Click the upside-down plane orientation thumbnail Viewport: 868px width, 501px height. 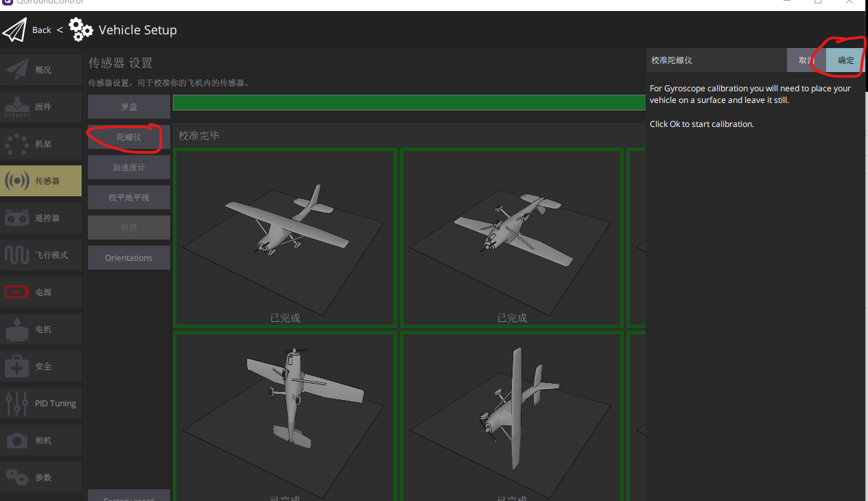point(512,237)
